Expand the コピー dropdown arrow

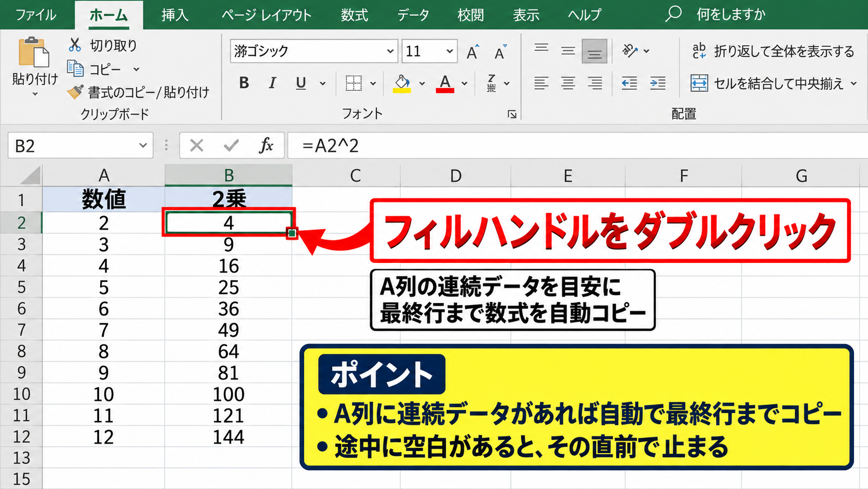[x=136, y=69]
